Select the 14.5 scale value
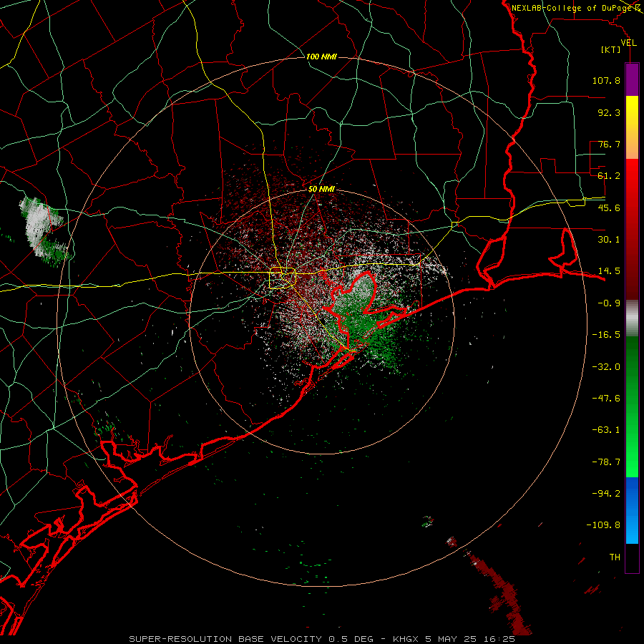 pyautogui.click(x=609, y=271)
